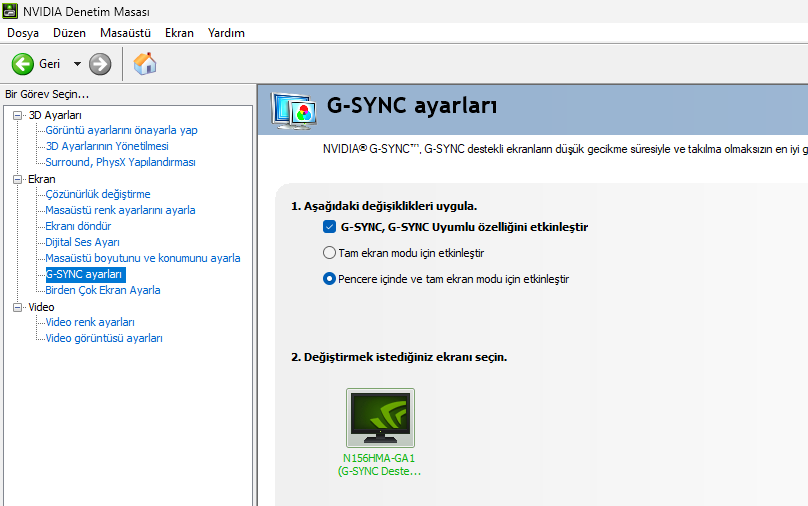Viewport: 808px width, 506px height.
Task: Open the Back history dropdown arrow
Action: pos(77,64)
